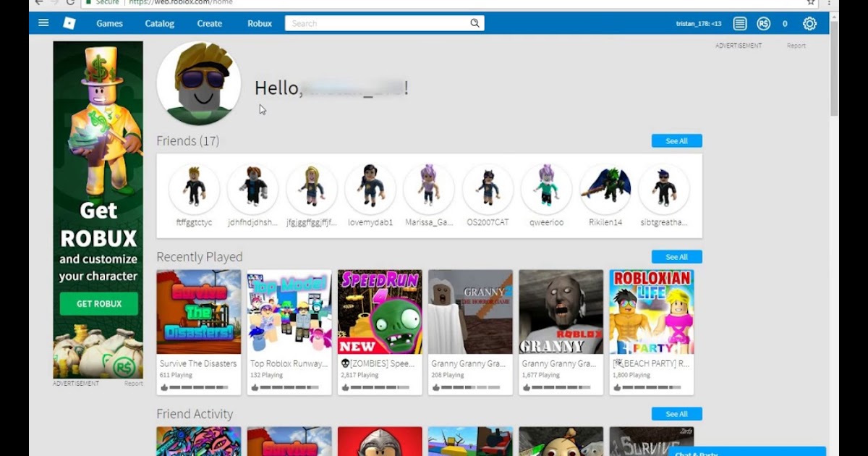Open the notifications feed icon

pyautogui.click(x=739, y=23)
